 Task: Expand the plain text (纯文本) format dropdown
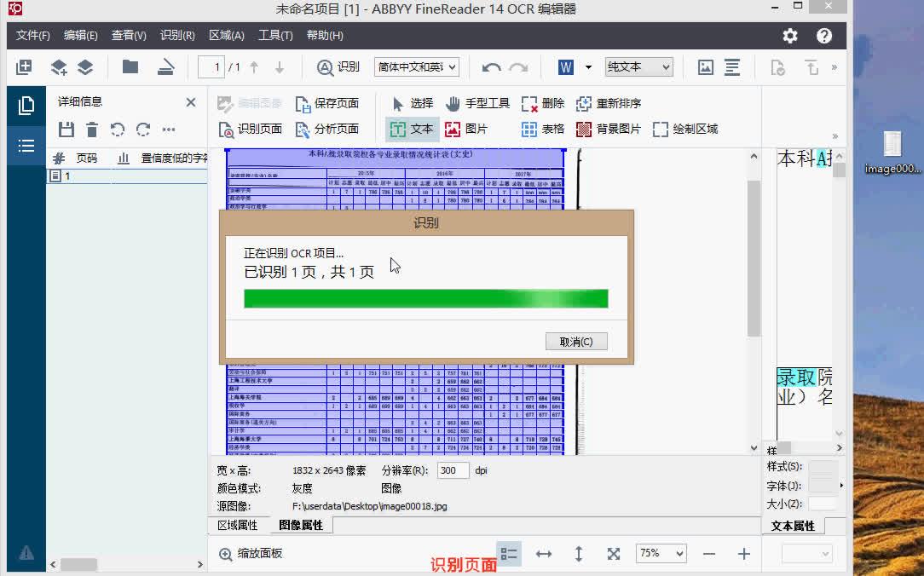[x=638, y=67]
